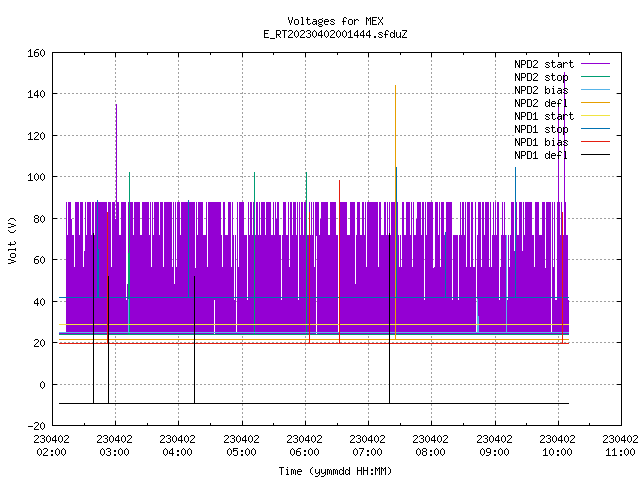This screenshot has width=640, height=480.
Task: Select the 'NPD2 bias' legend label
Action: [541, 90]
